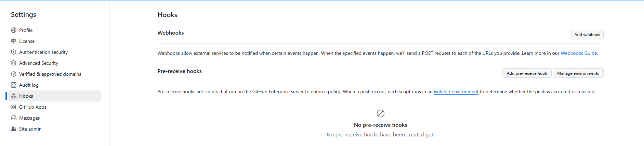This screenshot has width=644, height=146.
Task: Click the webhook icon beside Hooks
Action: (x=14, y=96)
